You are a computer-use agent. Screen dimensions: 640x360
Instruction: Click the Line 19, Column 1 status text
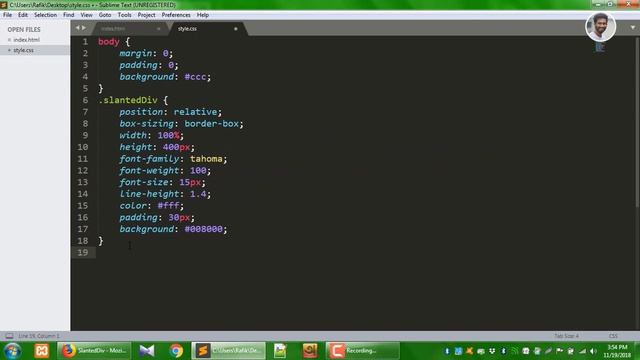coord(39,336)
